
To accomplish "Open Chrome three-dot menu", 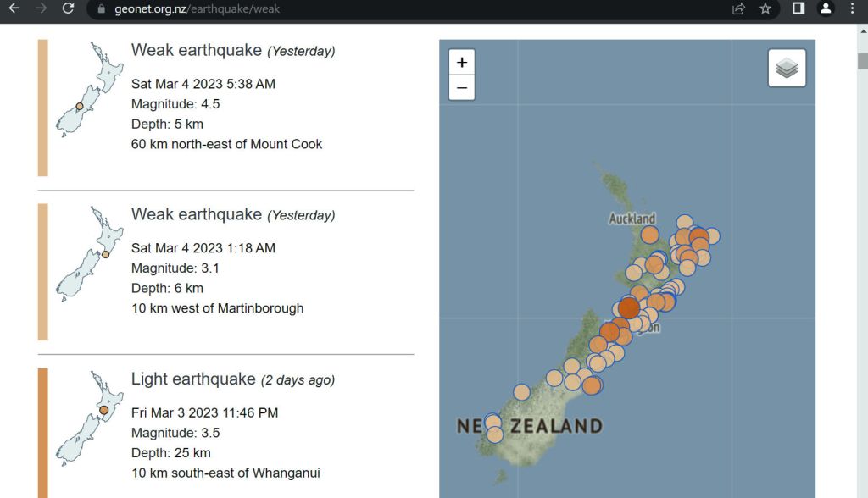I will pos(852,9).
